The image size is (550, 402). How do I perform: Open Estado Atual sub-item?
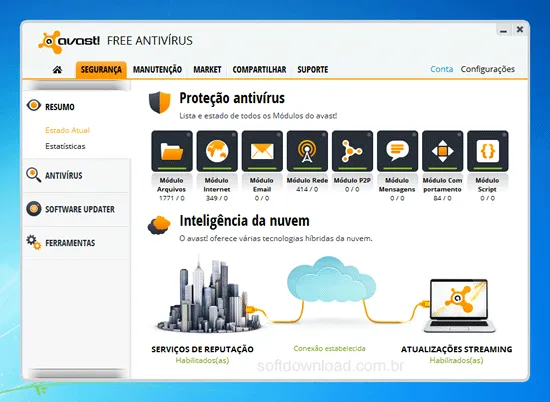[x=67, y=130]
